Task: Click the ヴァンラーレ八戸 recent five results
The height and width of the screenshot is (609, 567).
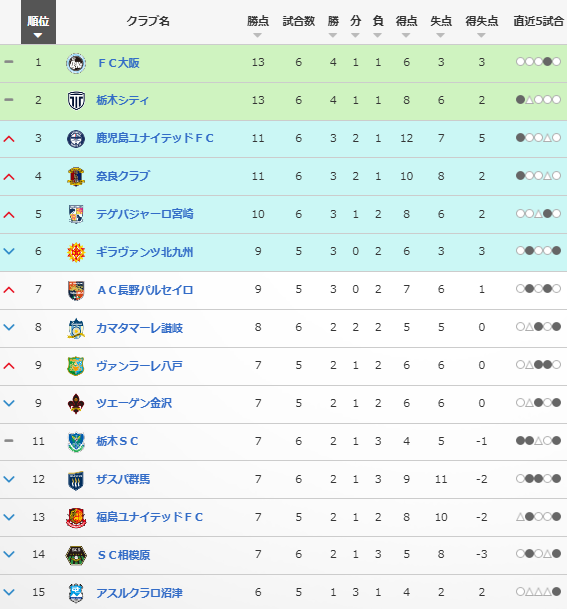Action: (538, 365)
